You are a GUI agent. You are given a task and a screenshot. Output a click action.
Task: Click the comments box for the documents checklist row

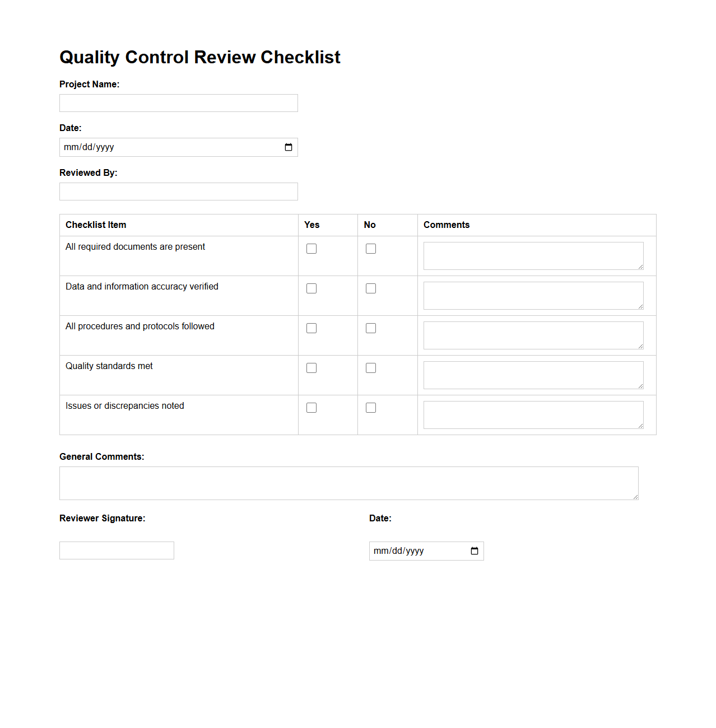pos(533,255)
